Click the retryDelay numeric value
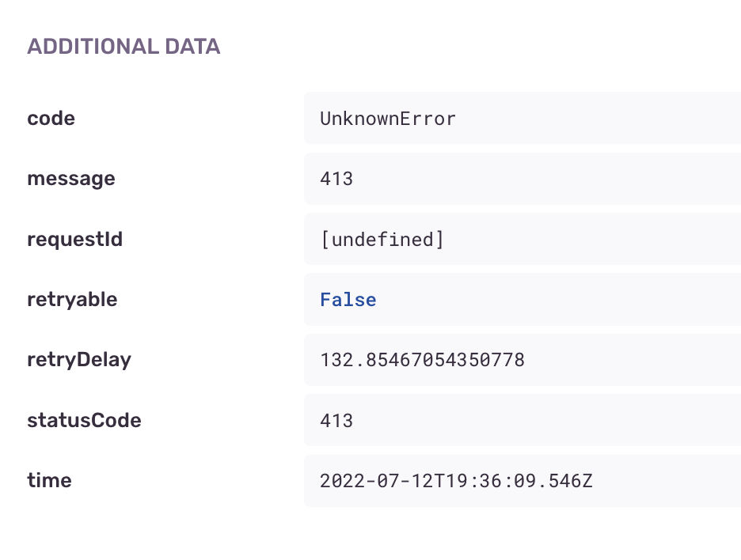Viewport: 741px width, 560px height. (422, 360)
